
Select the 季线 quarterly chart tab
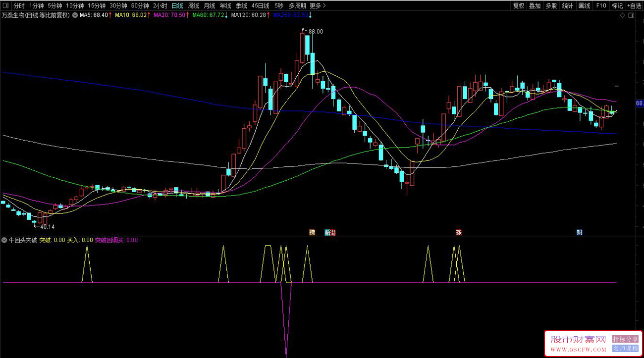pyautogui.click(x=241, y=6)
